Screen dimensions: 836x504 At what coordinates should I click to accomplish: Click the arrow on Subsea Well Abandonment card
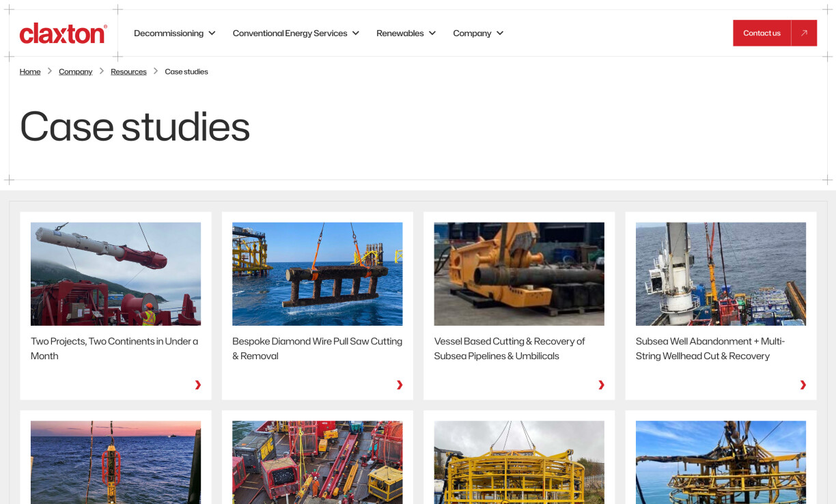[803, 384]
